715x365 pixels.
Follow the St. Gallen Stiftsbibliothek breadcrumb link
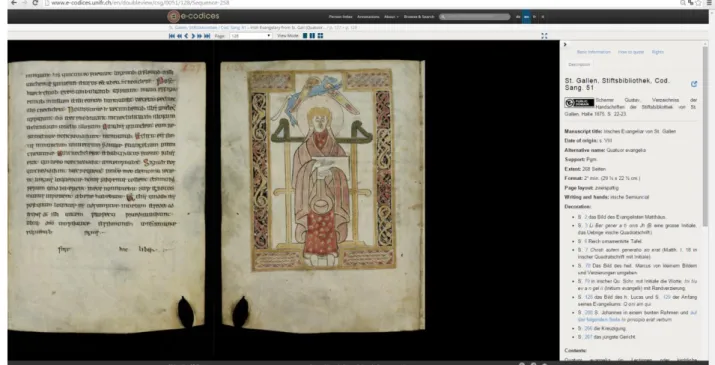(193, 27)
